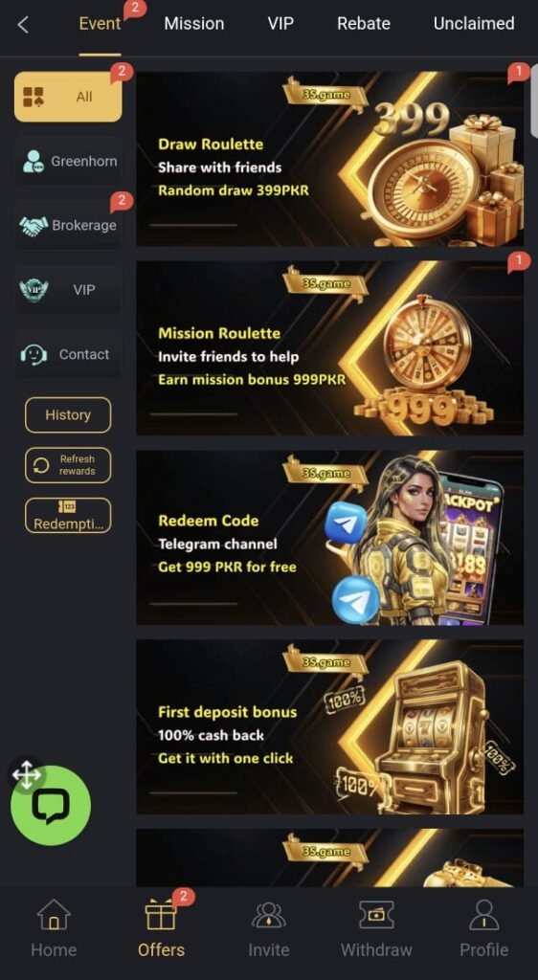Screen dimensions: 538x980
Task: Open the Redemption code button
Action: [x=68, y=516]
